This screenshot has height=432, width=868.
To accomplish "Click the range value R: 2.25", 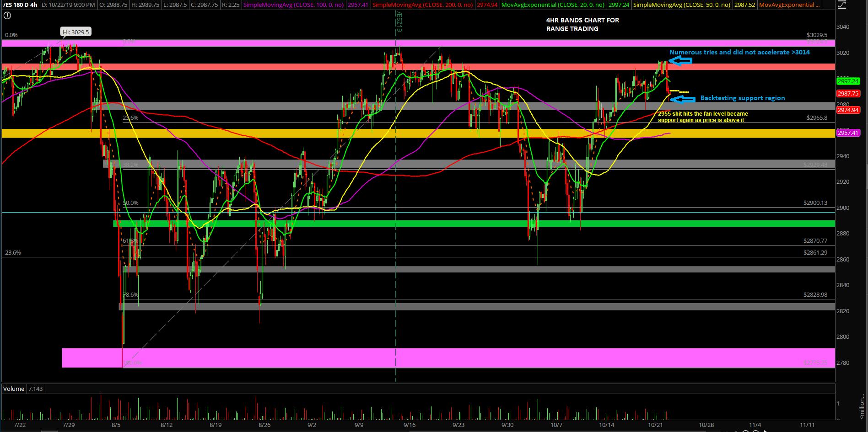I will point(231,5).
